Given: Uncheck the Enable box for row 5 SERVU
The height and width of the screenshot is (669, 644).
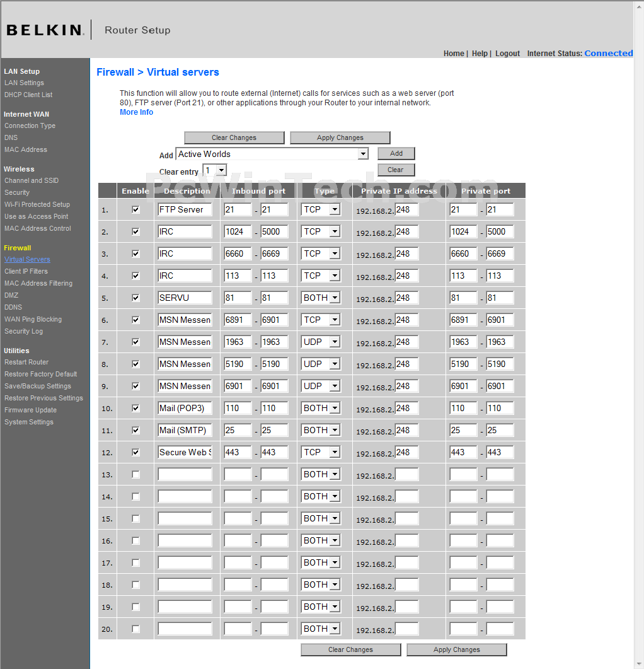Looking at the screenshot, I should click(x=135, y=298).
